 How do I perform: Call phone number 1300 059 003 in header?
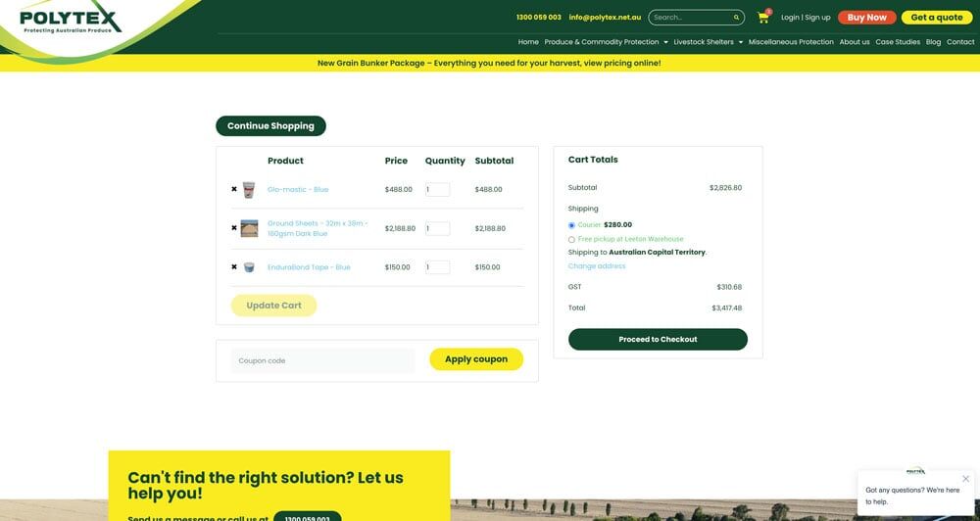click(x=539, y=18)
